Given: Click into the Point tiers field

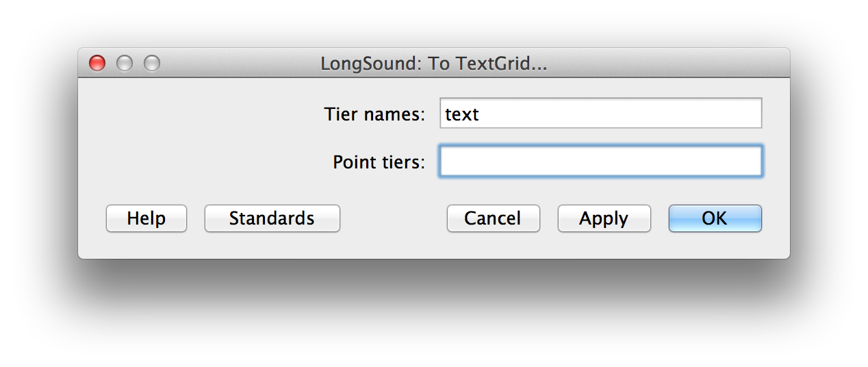Looking at the screenshot, I should click(600, 162).
